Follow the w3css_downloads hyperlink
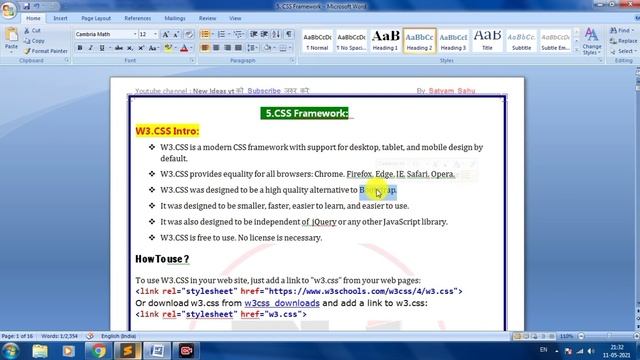 pyautogui.click(x=282, y=303)
